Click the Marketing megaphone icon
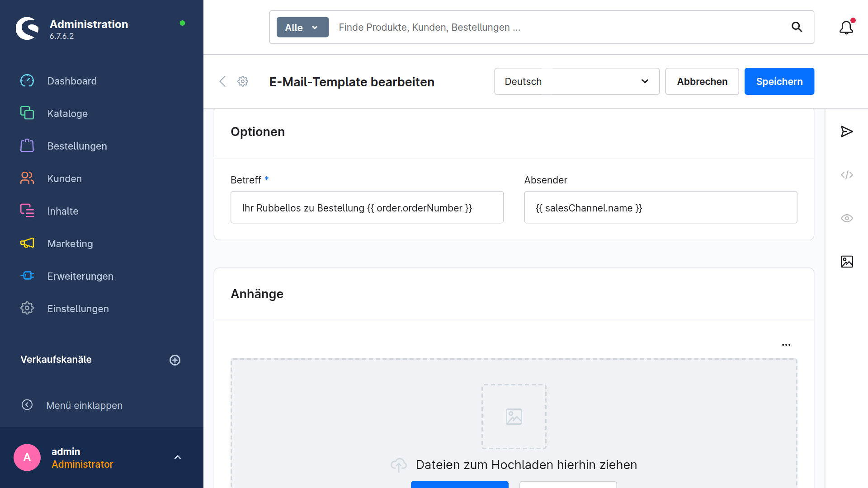Viewport: 868px width, 488px height. [x=27, y=243]
